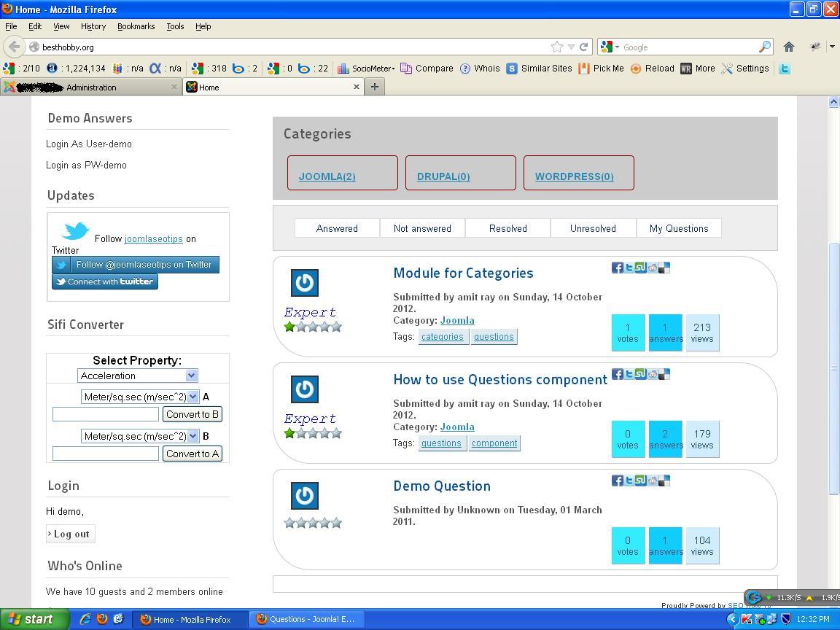840x630 pixels.
Task: Click Convert to A button
Action: [x=192, y=454]
